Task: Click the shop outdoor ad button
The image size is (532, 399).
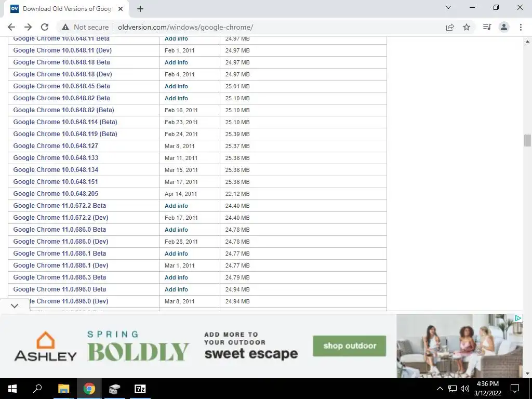Action: pos(350,345)
